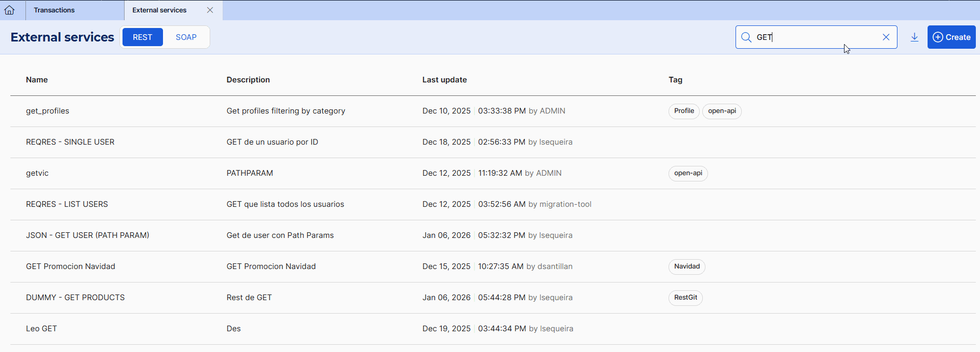The image size is (980, 352).
Task: Click the RestGit tag
Action: coord(685,298)
